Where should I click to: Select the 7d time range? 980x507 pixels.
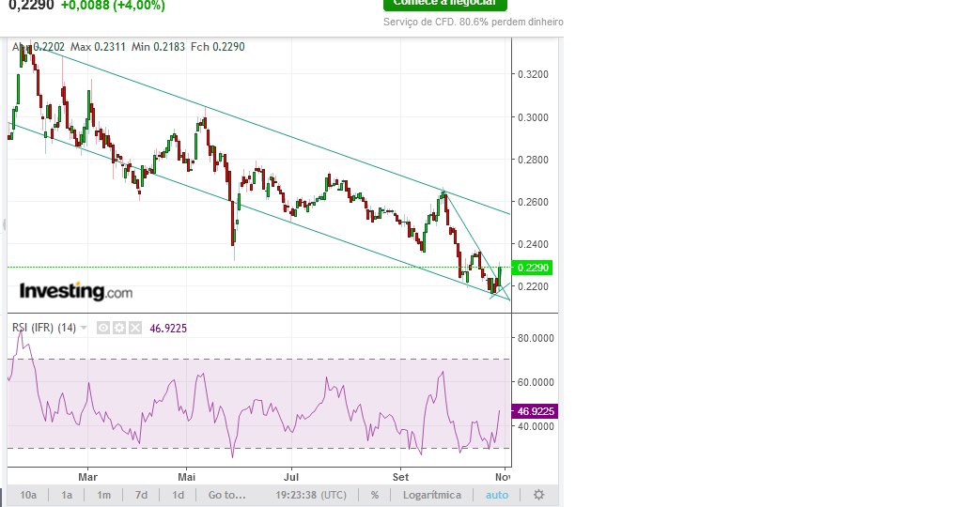pyautogui.click(x=141, y=495)
